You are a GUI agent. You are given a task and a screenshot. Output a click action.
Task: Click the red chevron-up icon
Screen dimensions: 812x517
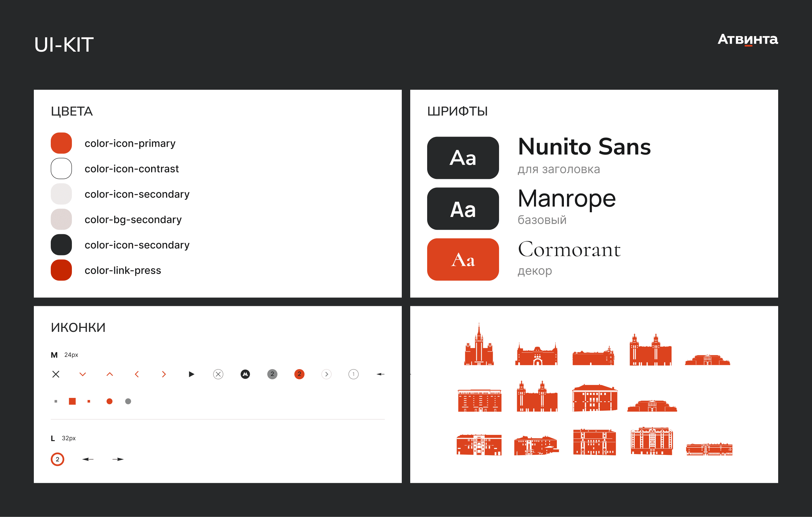click(110, 374)
